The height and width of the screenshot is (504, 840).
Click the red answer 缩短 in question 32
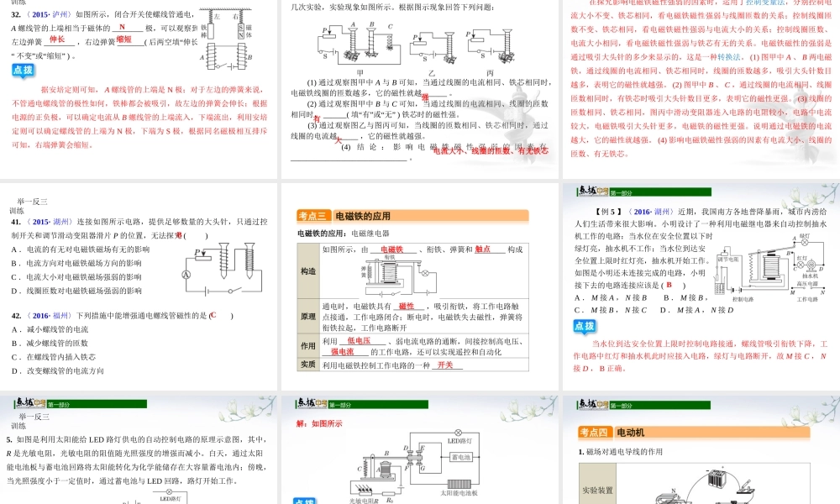[x=123, y=39]
